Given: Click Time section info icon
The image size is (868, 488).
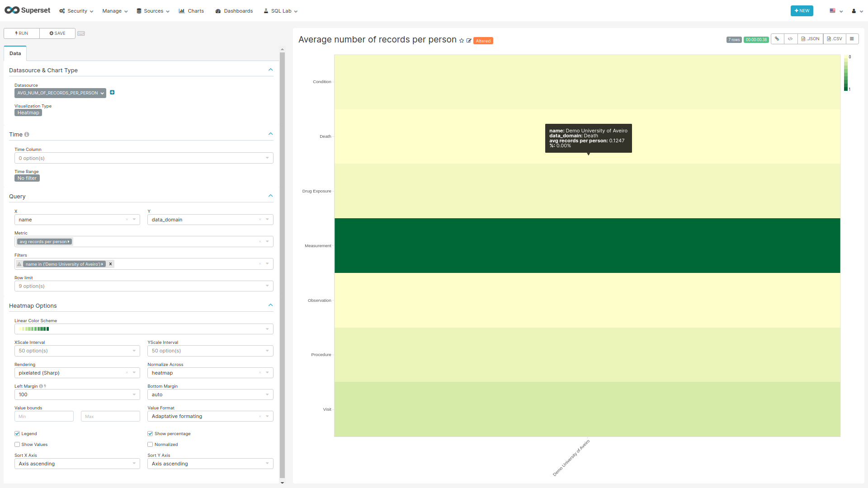Looking at the screenshot, I should 27,135.
